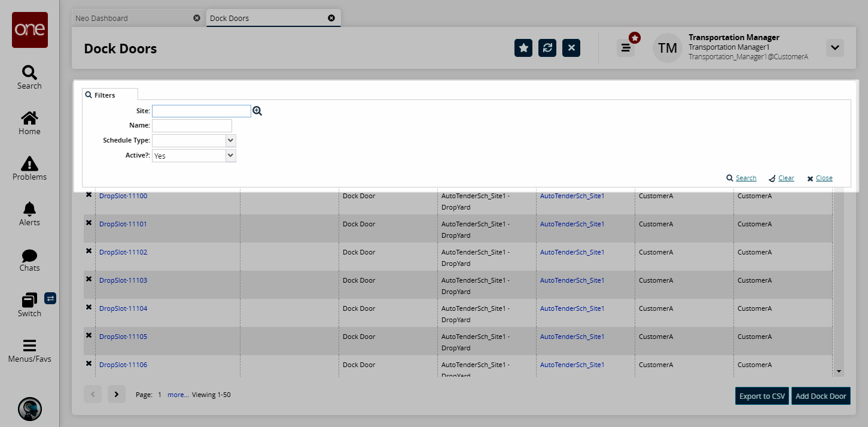The image size is (868, 427).
Task: Go to the next page arrow
Action: [117, 394]
